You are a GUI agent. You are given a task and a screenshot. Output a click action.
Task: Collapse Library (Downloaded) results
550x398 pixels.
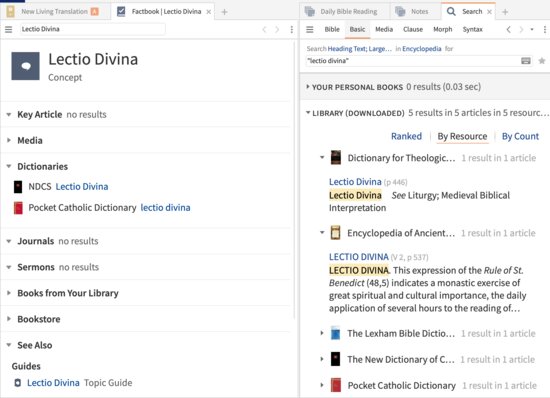pyautogui.click(x=308, y=113)
